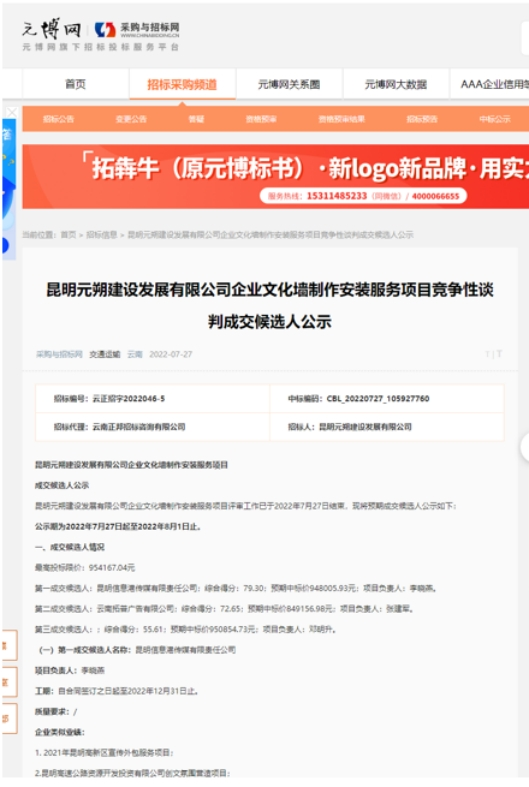
Task: Increase font size with large T
Action: point(499,354)
